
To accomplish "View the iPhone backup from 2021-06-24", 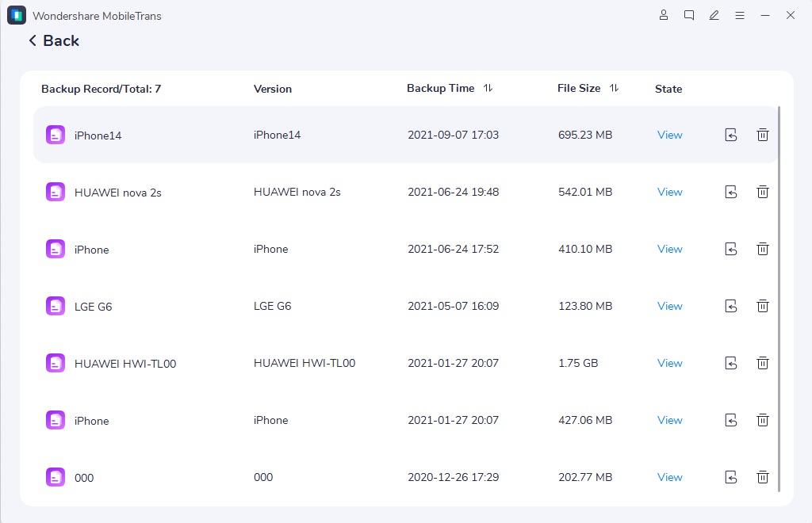I will tap(669, 249).
